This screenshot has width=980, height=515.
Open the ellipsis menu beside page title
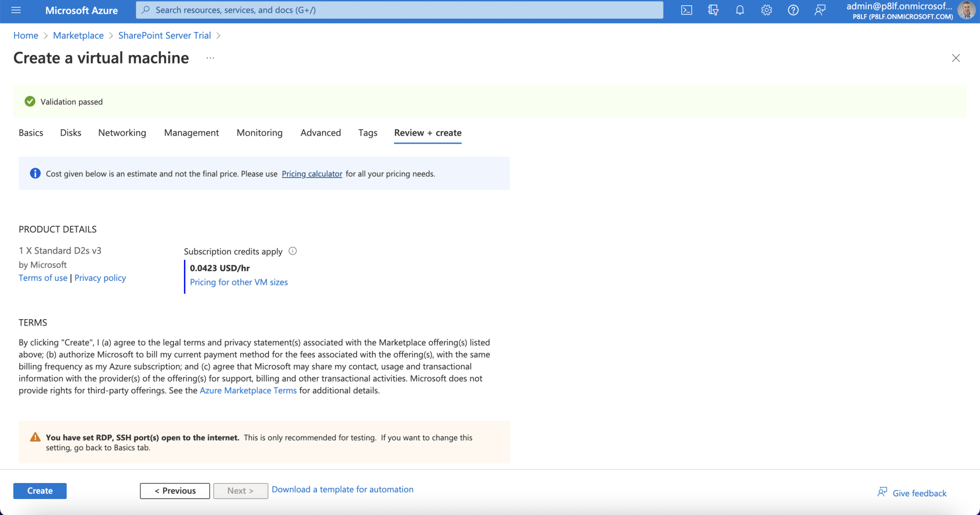click(x=210, y=58)
